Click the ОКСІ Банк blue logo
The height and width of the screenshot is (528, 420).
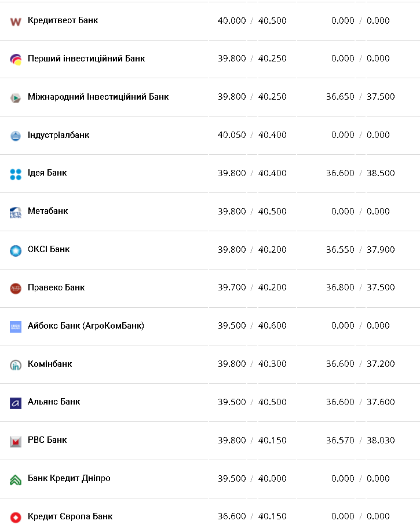pos(16,250)
